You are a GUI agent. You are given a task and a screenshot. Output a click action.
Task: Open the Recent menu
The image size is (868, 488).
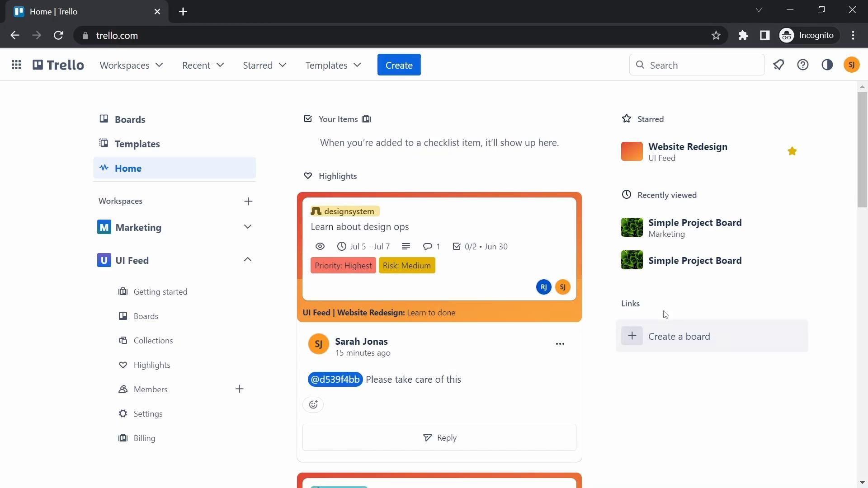203,65
